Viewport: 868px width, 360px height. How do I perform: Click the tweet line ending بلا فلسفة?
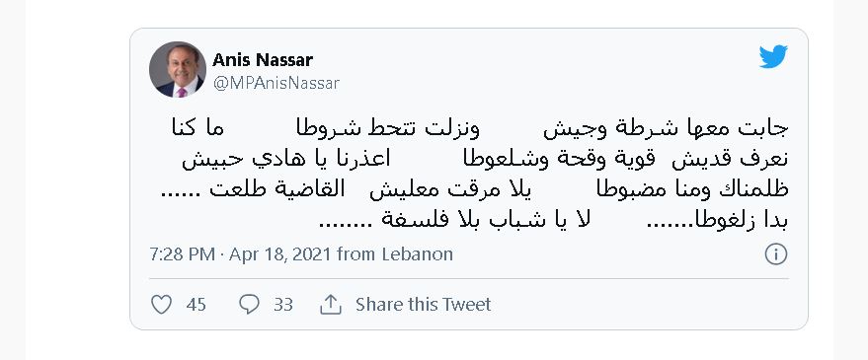coord(554,220)
